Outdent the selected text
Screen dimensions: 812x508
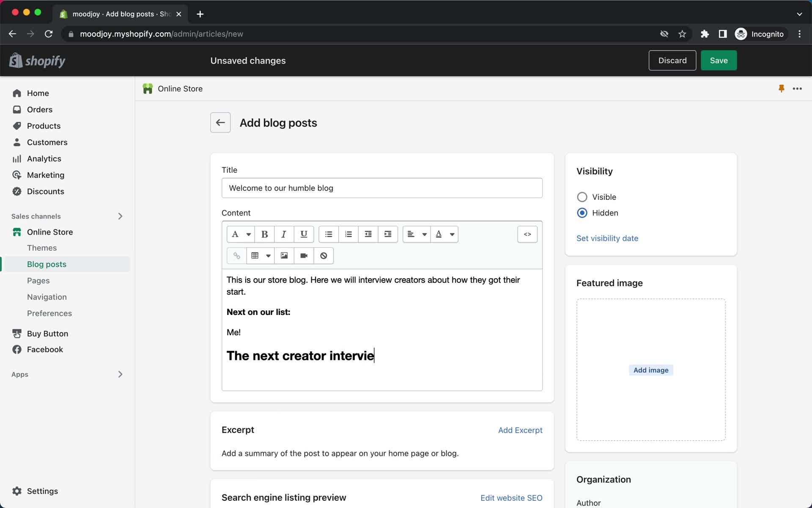(x=368, y=234)
